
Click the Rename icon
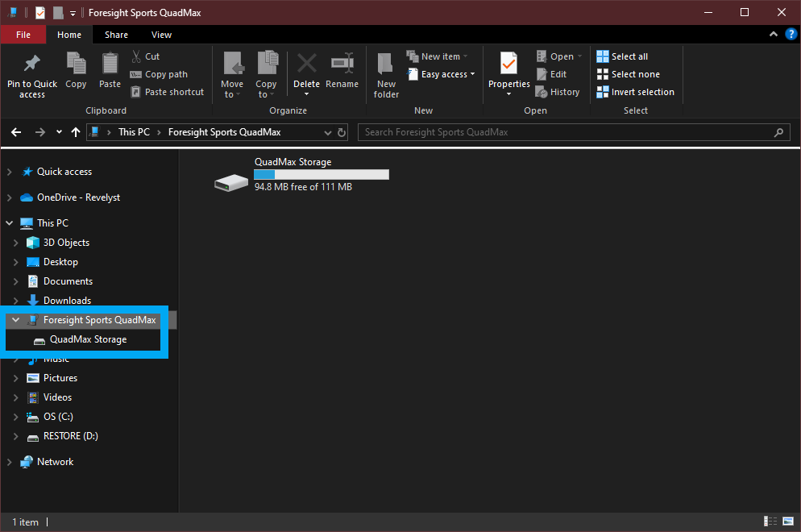click(x=342, y=64)
